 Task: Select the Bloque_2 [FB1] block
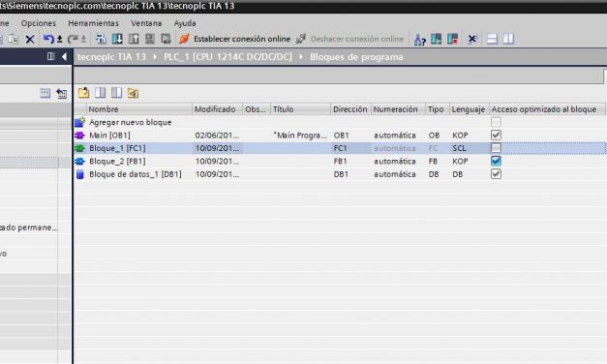(x=117, y=161)
